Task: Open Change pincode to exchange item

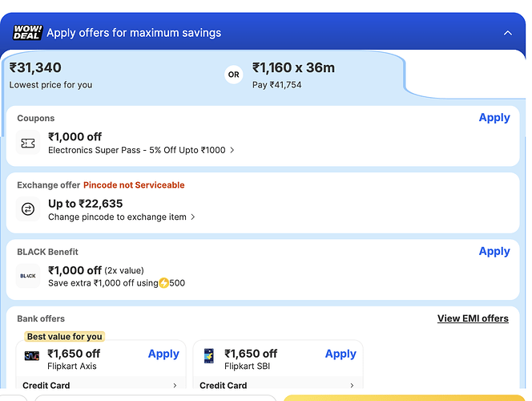Action: point(192,217)
